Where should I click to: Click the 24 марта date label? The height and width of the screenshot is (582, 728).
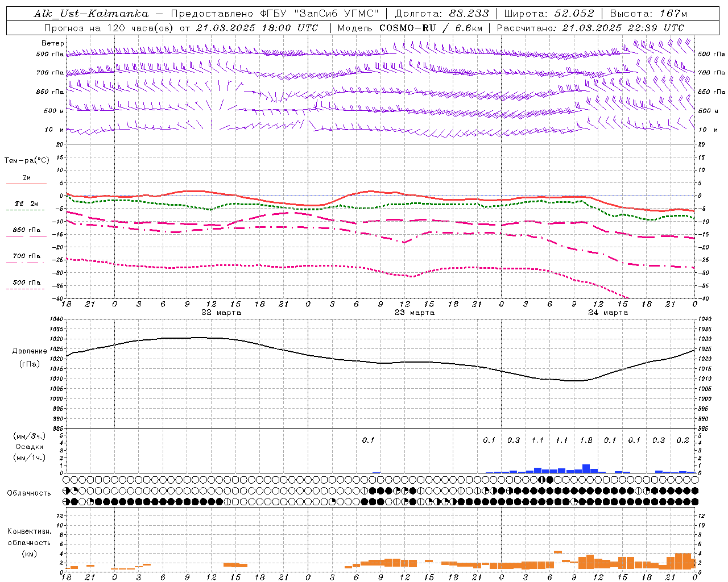click(x=608, y=313)
